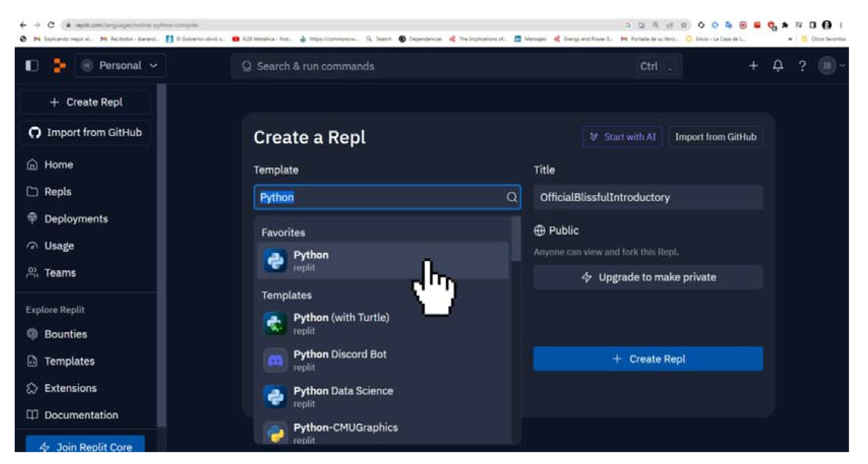868x464 pixels.
Task: Click Create Repl in the sidebar
Action: (86, 102)
